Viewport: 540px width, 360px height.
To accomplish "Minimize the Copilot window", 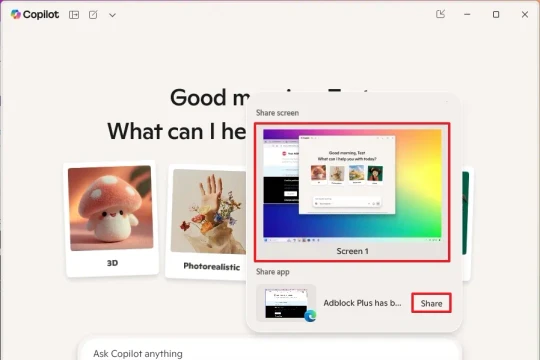I will pos(467,14).
